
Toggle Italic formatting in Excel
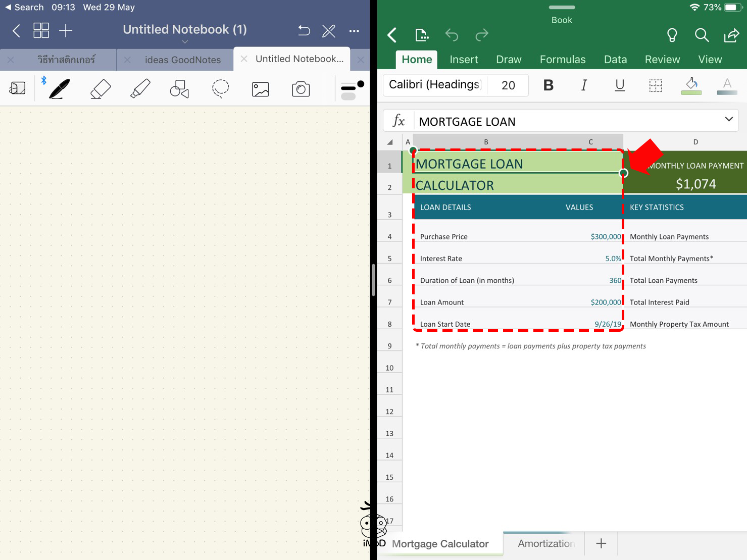(x=584, y=85)
